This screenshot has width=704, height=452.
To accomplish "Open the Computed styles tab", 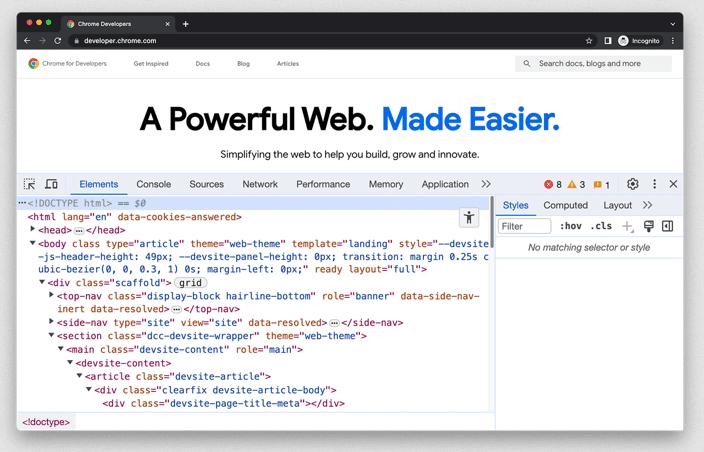I will [x=565, y=205].
